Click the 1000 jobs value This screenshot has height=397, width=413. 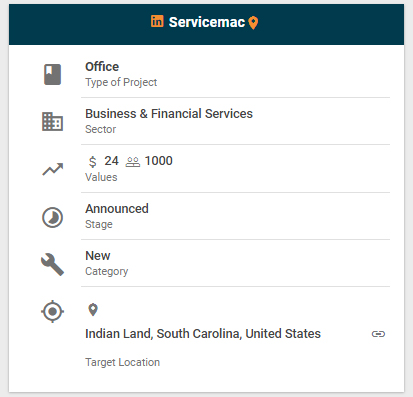(159, 161)
